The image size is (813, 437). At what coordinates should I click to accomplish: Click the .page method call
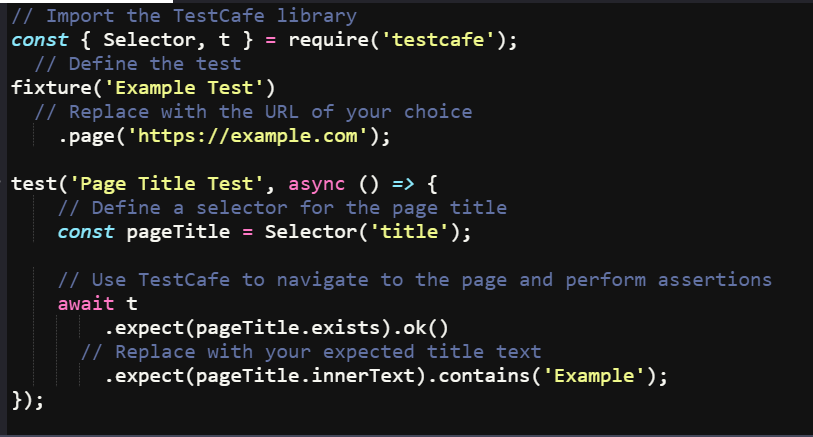coord(86,136)
